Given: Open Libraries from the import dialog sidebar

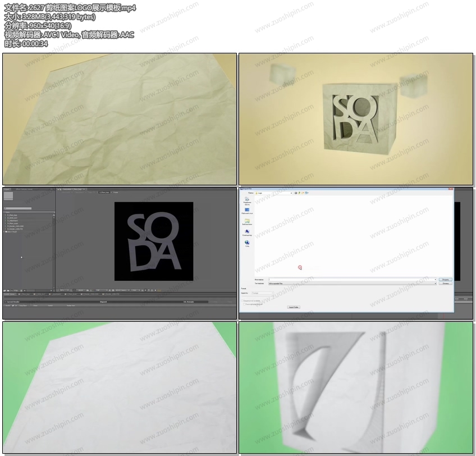Looking at the screenshot, I should tap(247, 221).
